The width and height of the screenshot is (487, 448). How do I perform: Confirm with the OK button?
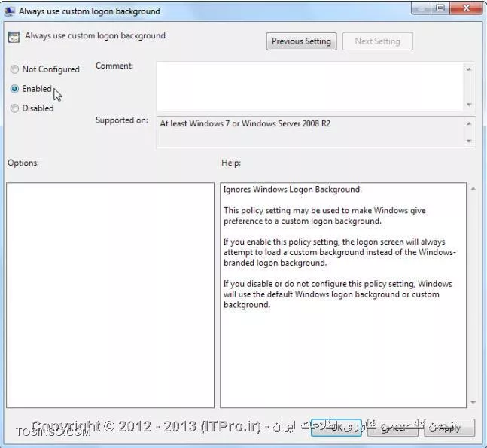coord(336,428)
